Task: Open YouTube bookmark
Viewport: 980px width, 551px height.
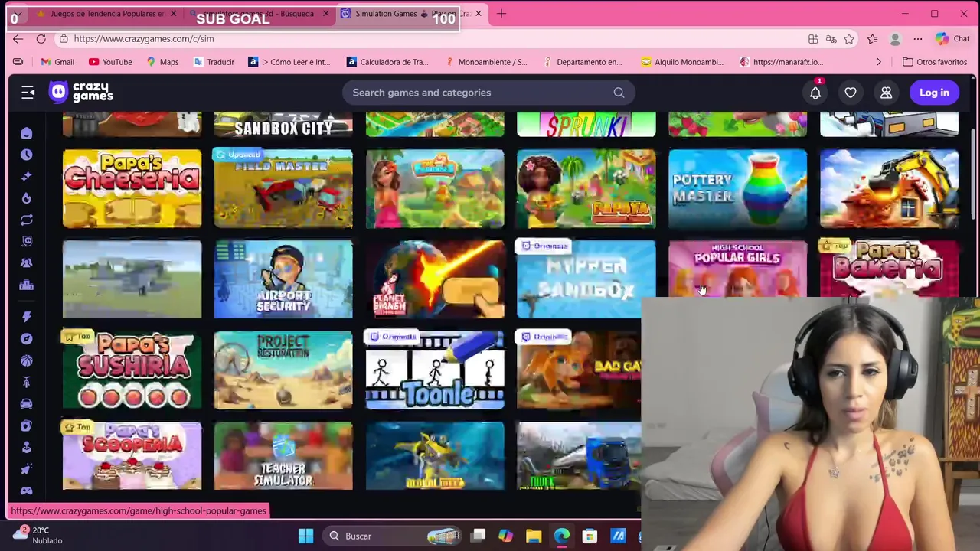Action: click(x=110, y=62)
